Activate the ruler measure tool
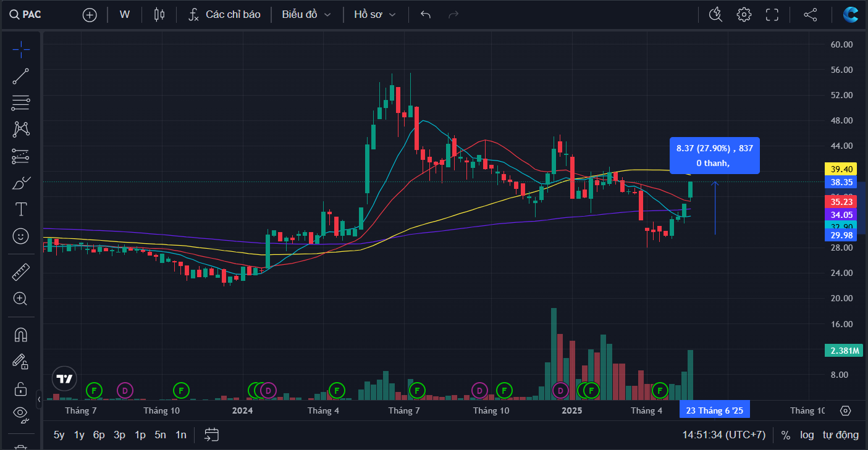868x450 pixels. click(x=20, y=272)
